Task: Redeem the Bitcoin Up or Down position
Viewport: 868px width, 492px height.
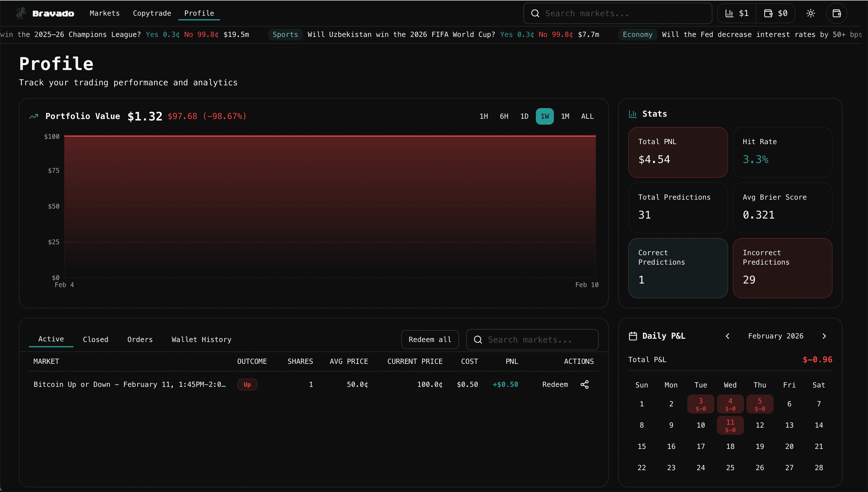Action: pyautogui.click(x=555, y=384)
